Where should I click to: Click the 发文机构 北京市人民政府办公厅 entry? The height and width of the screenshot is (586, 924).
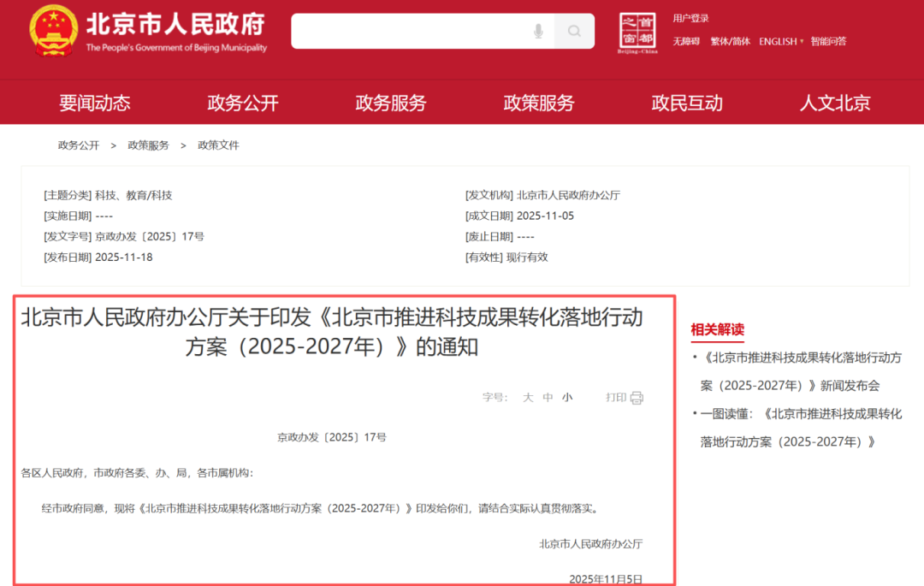click(x=542, y=195)
